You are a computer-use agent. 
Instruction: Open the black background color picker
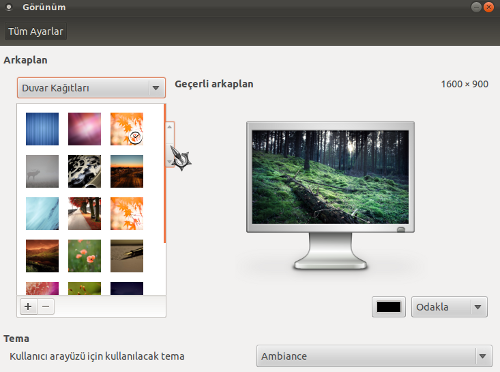click(389, 307)
